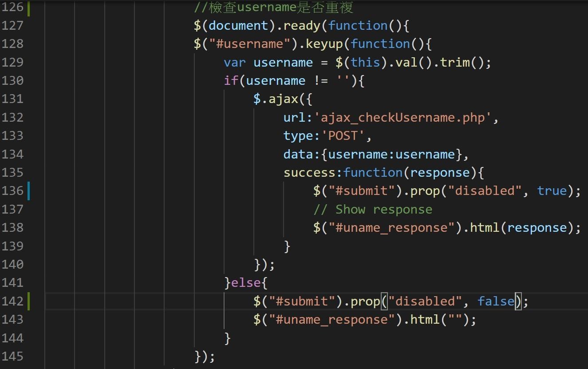Click the green added-line marker beside line 142

coord(29,301)
